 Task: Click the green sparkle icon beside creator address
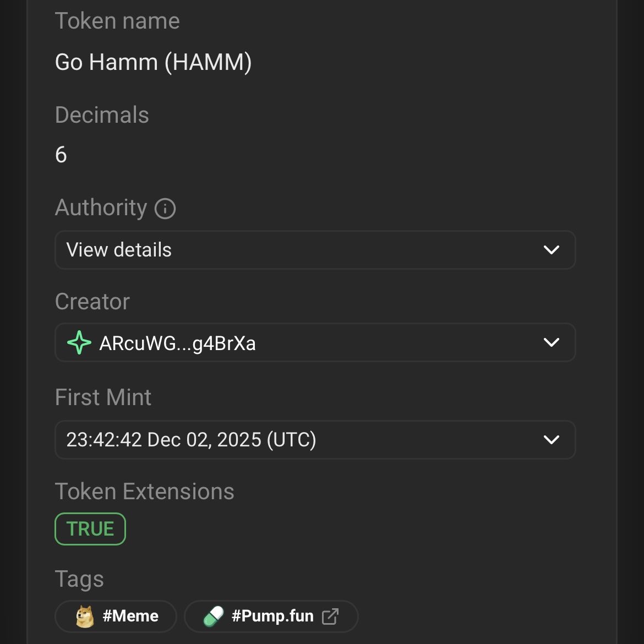coord(79,342)
